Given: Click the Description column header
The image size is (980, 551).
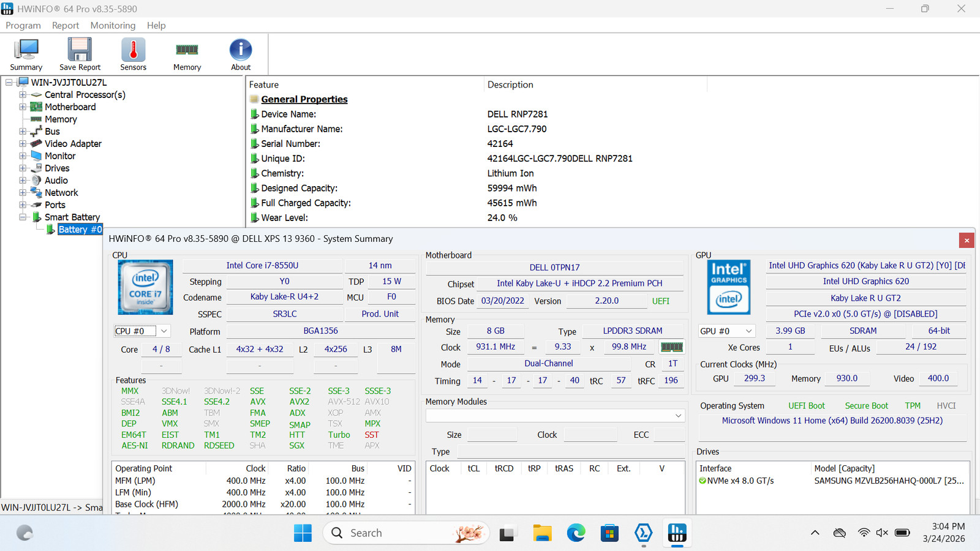Looking at the screenshot, I should 595,84.
